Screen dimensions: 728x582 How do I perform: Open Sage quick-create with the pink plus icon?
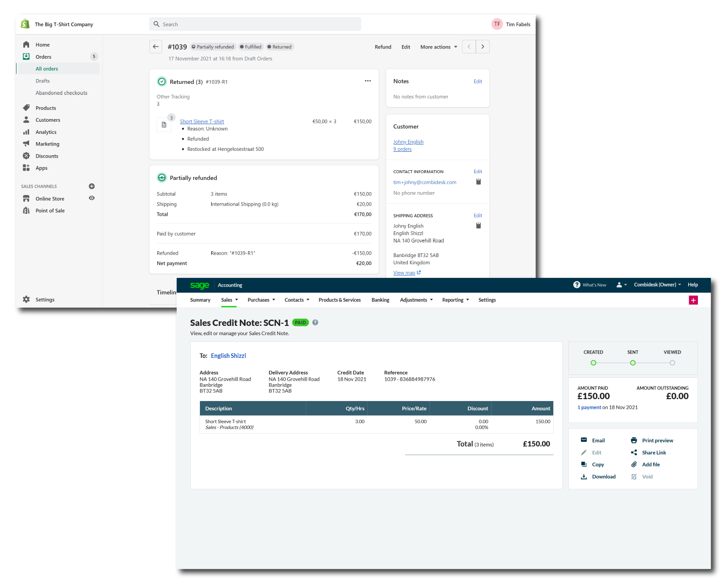pyautogui.click(x=694, y=300)
